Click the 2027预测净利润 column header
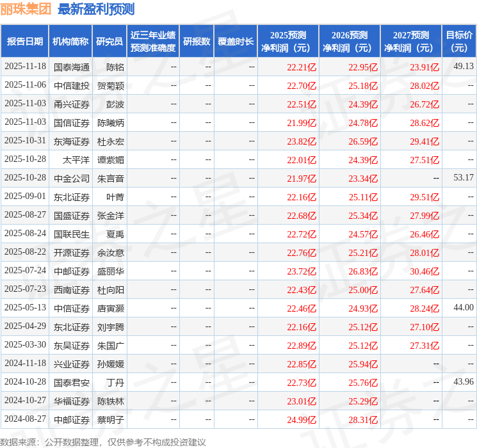477x448 pixels. click(411, 42)
